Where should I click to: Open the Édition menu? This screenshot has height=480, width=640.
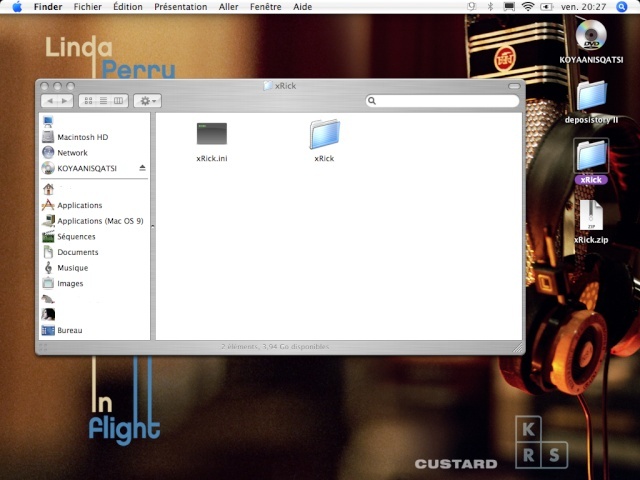[x=128, y=7]
